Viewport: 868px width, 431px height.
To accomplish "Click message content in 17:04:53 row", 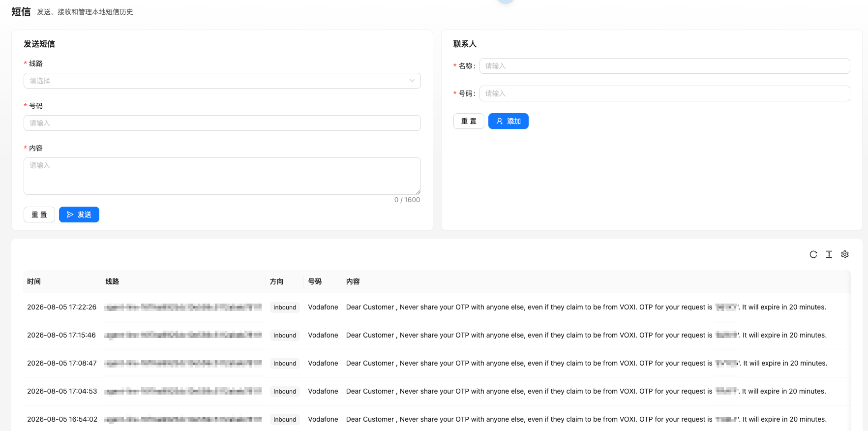I will (x=586, y=391).
